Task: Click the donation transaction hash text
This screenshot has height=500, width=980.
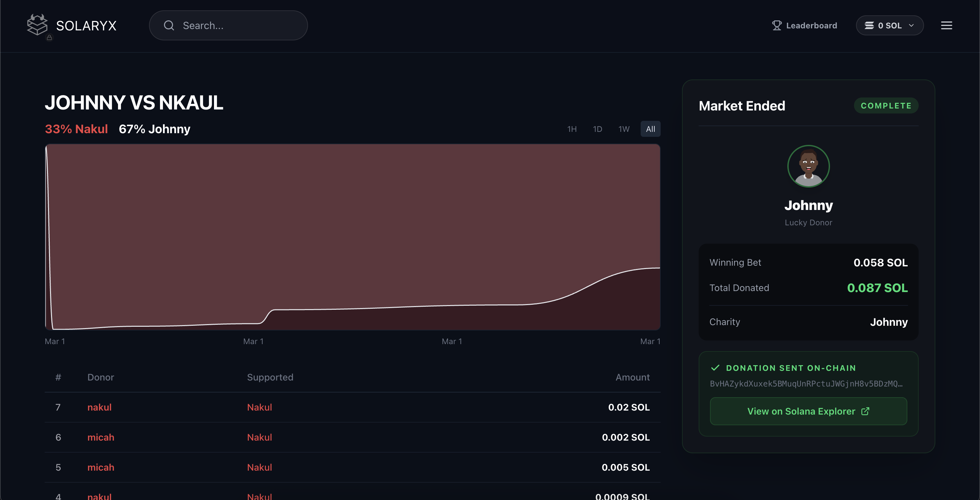Action: coord(806,384)
